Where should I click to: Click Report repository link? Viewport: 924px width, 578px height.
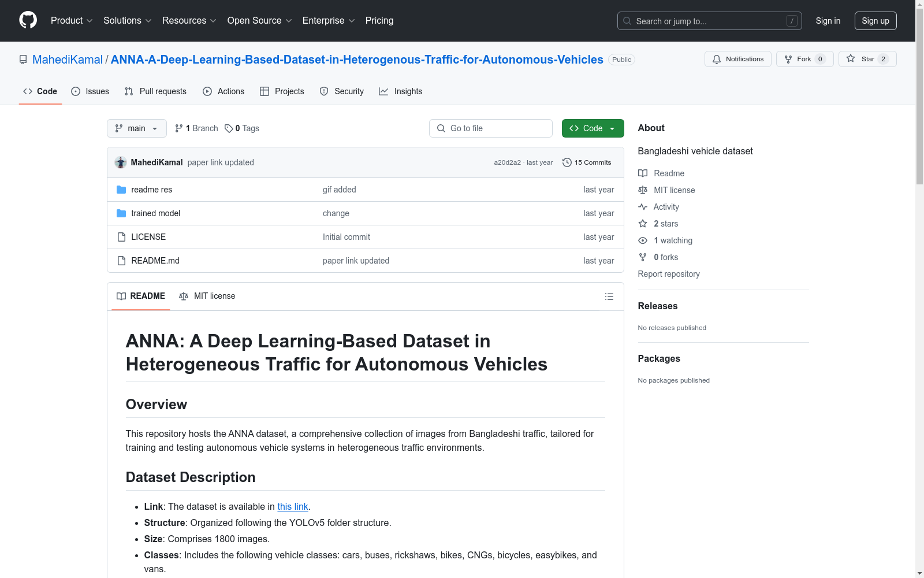[x=669, y=274]
